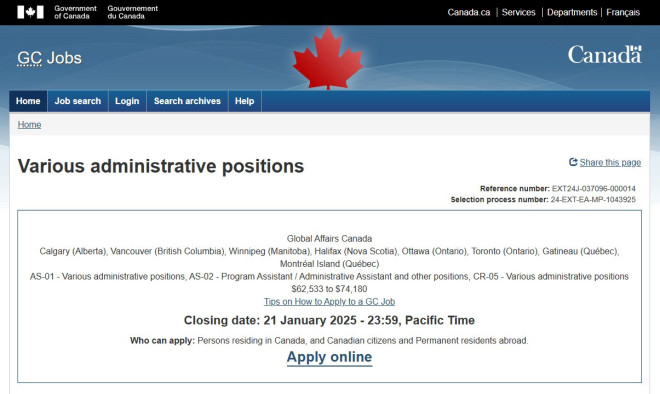Image resolution: width=660 pixels, height=394 pixels.
Task: Click the Government of Canada text in header
Action: coord(75,12)
